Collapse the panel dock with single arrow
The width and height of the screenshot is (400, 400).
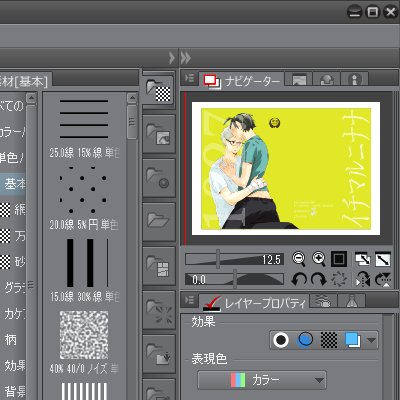click(x=172, y=58)
